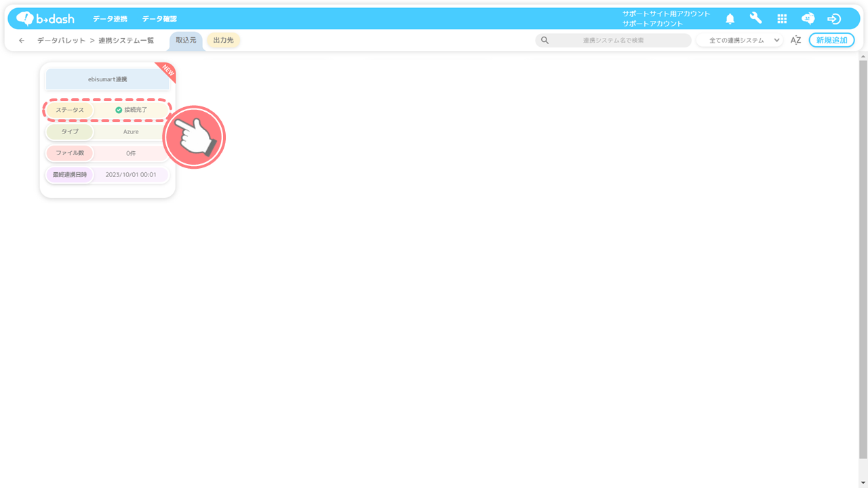Focus the 連携システム名で検索 search field
This screenshot has height=488, width=868.
pyautogui.click(x=613, y=40)
